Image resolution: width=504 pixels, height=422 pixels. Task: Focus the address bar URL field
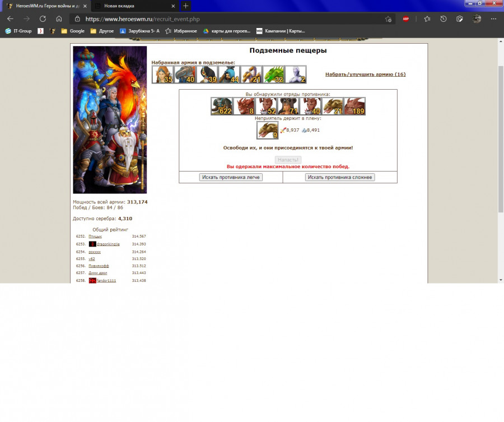coord(231,19)
